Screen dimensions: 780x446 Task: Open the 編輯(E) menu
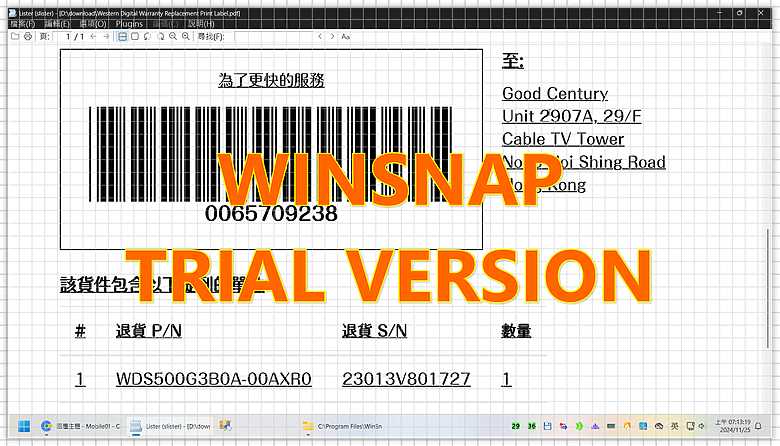point(57,23)
